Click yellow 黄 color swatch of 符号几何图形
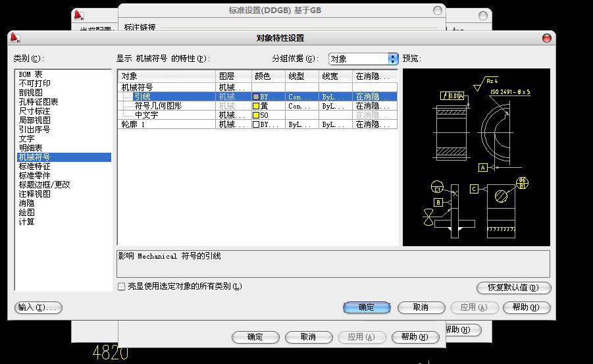The image size is (593, 364). tap(256, 106)
